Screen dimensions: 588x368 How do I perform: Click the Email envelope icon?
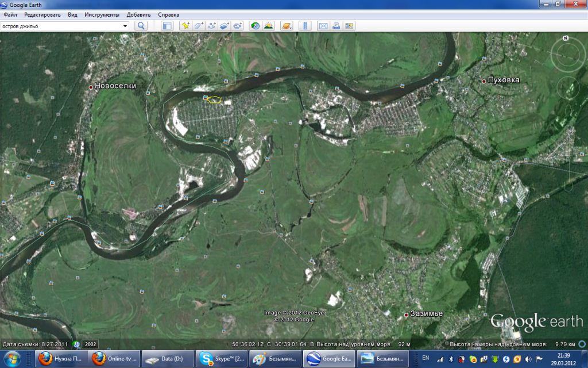323,26
